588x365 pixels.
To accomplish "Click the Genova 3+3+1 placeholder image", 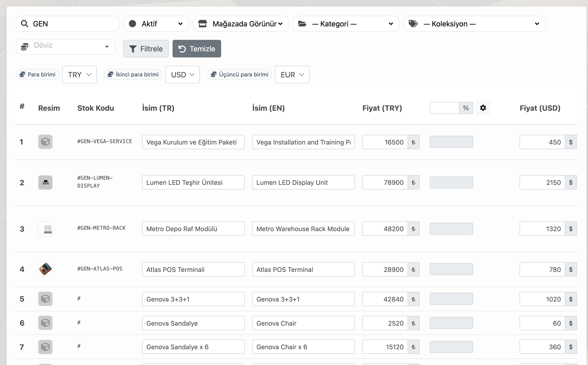I will coord(45,299).
